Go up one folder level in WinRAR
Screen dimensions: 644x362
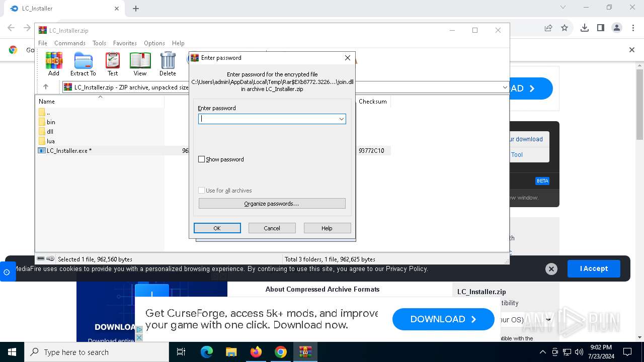point(46,87)
